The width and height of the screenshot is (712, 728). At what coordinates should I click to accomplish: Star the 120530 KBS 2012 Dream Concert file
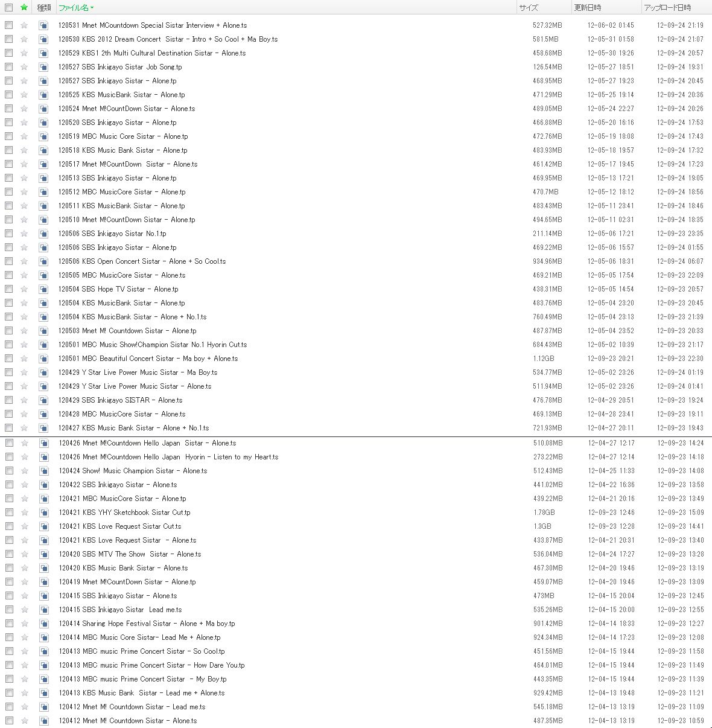tap(24, 39)
